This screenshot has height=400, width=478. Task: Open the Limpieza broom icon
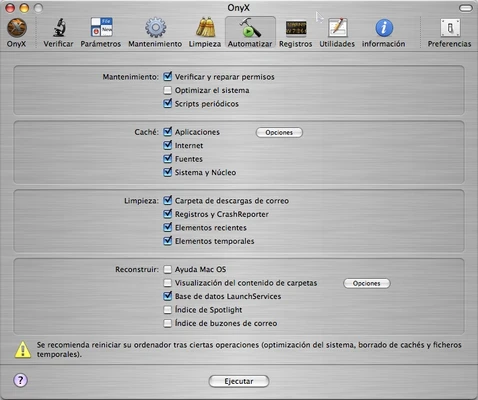[205, 27]
